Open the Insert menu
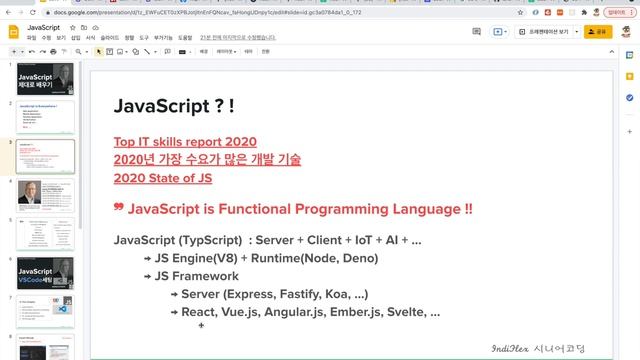Image resolution: width=640 pixels, height=360 pixels. pos(76,38)
